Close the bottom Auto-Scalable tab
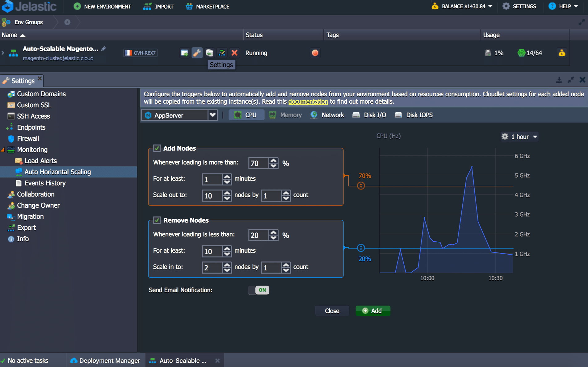The image size is (588, 367). 217,361
